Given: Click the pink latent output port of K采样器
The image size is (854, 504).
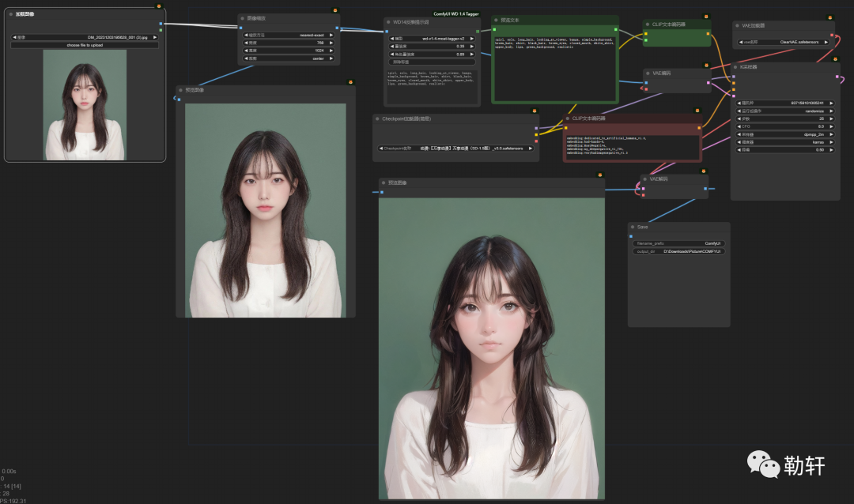Looking at the screenshot, I should (837, 77).
